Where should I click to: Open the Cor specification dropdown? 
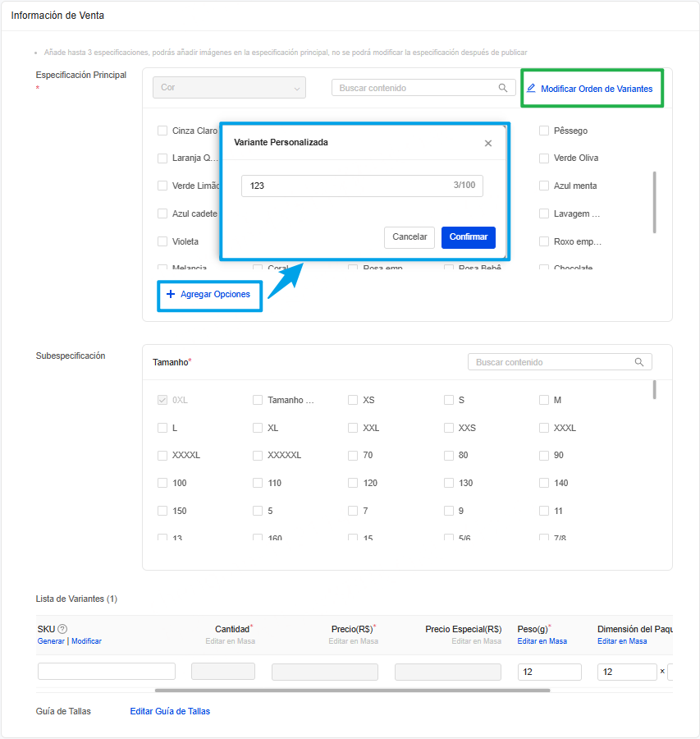[227, 87]
